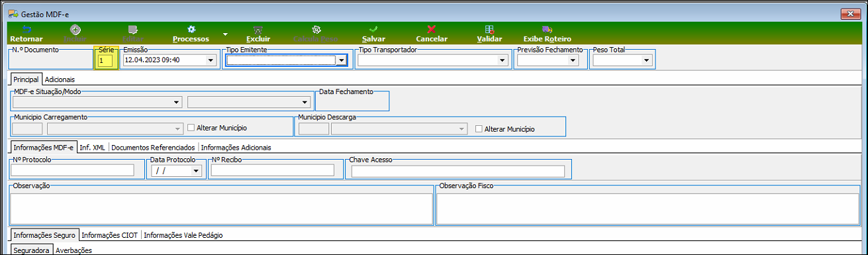
Task: Open the Peso Total dropdown
Action: (x=647, y=60)
